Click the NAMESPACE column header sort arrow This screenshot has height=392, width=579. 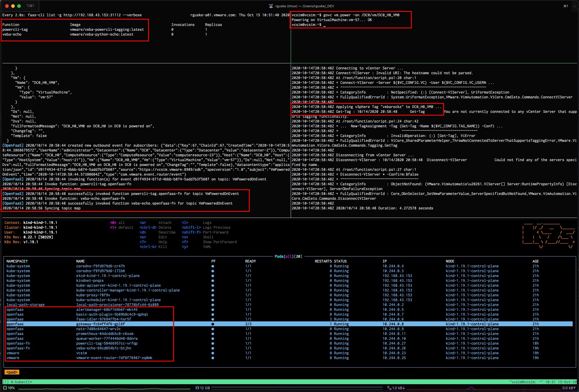(x=27, y=261)
